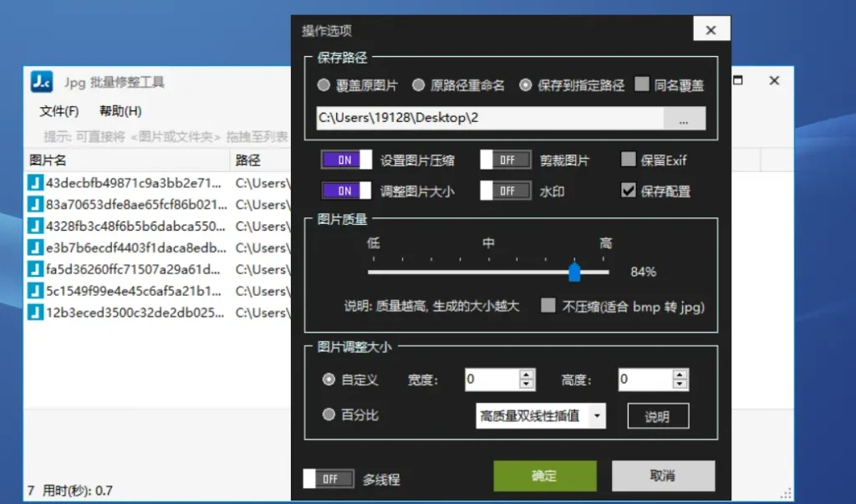The image size is (856, 504).
Task: Uncheck the 保存配置 checkbox
Action: point(629,190)
